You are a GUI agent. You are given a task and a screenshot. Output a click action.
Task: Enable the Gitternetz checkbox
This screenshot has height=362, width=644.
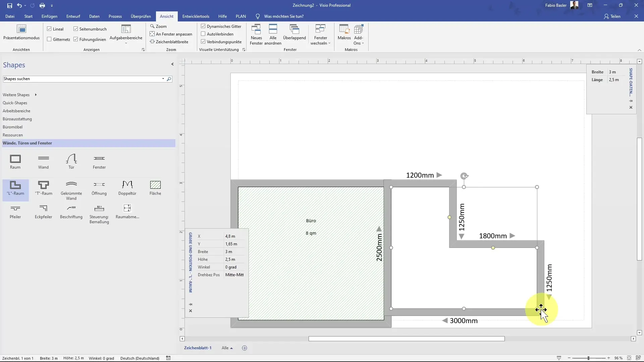coord(49,39)
